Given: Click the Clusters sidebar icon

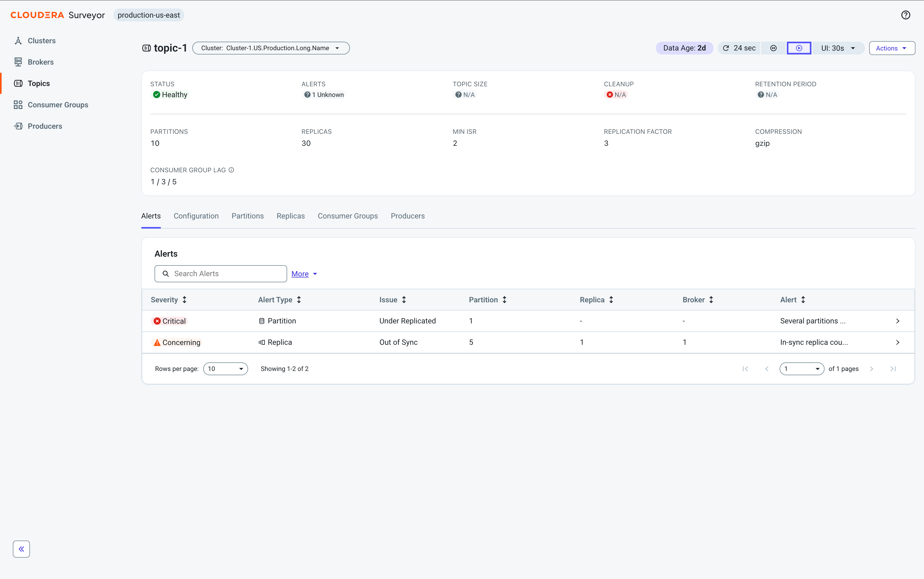Looking at the screenshot, I should 18,41.
